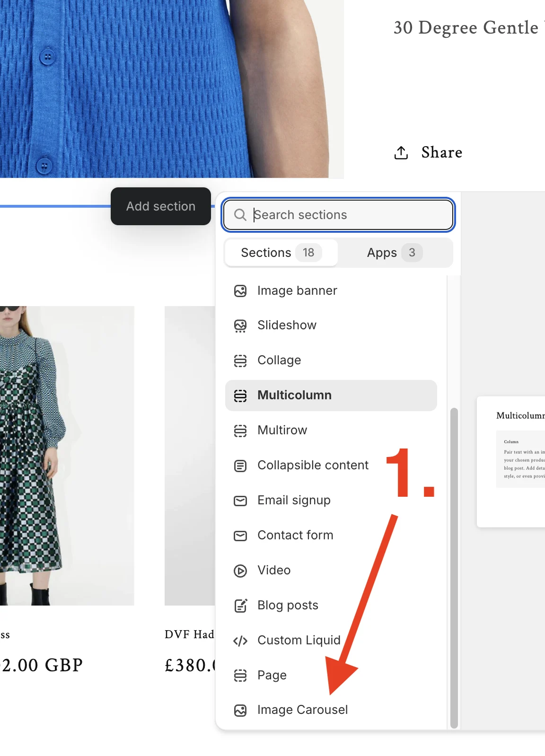Add Custom Liquid section

[331, 640]
